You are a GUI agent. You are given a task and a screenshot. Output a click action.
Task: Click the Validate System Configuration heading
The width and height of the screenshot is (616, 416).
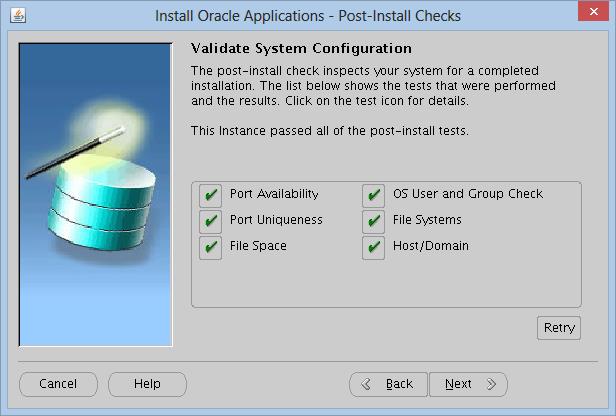point(301,48)
